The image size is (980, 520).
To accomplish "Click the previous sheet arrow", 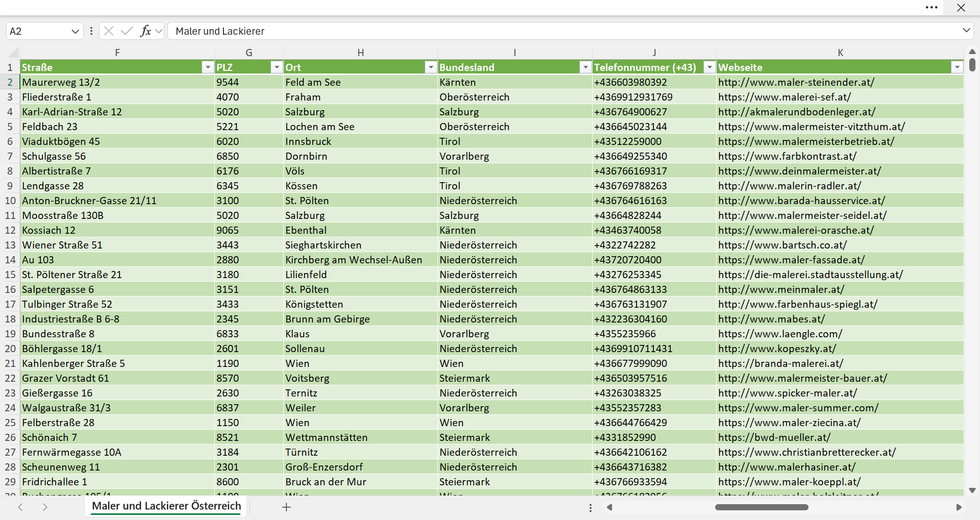I will (x=20, y=507).
